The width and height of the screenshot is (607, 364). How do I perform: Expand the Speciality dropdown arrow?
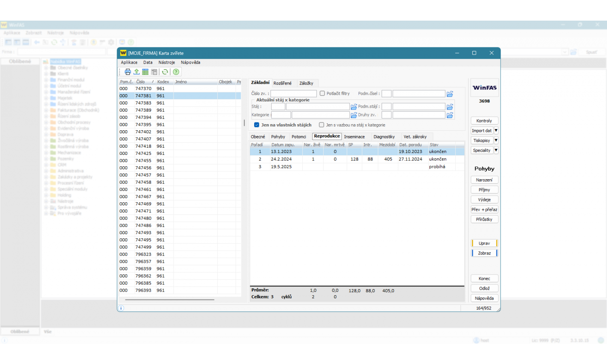[x=496, y=150]
